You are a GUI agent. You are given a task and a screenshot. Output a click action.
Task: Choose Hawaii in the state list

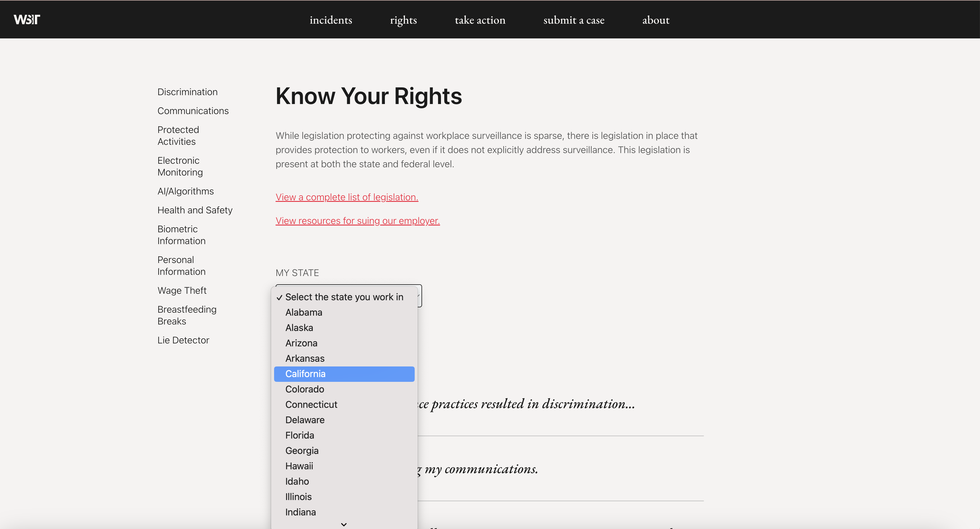pos(299,466)
